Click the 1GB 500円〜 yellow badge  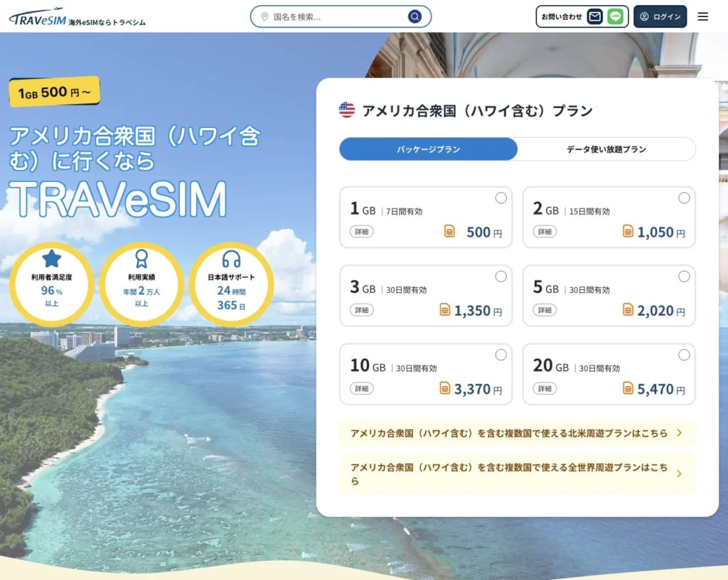[54, 92]
